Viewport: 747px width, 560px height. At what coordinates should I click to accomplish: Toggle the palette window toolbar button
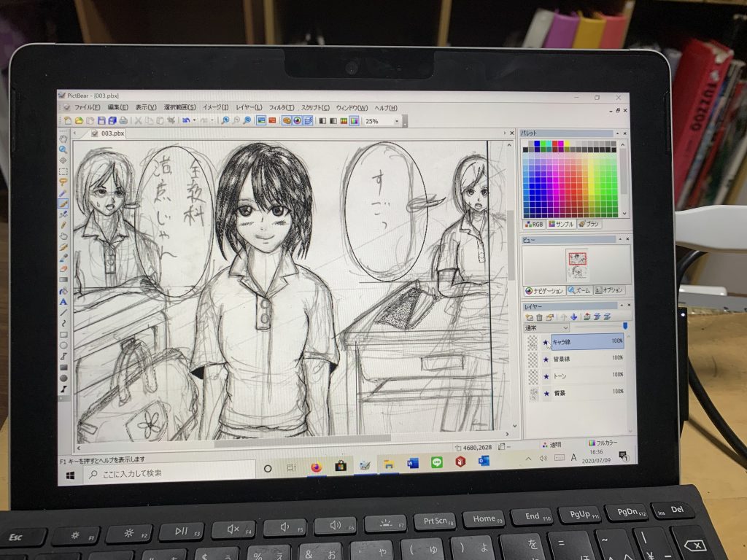pyautogui.click(x=286, y=121)
